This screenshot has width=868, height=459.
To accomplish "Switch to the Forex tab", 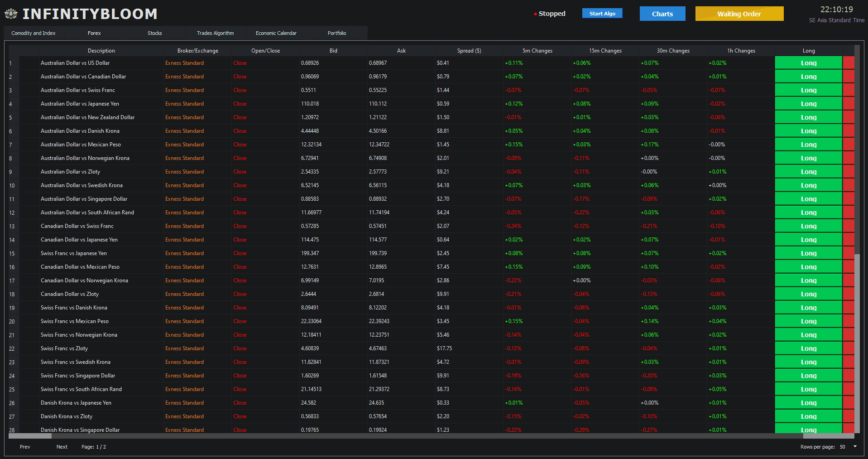I will (x=94, y=33).
